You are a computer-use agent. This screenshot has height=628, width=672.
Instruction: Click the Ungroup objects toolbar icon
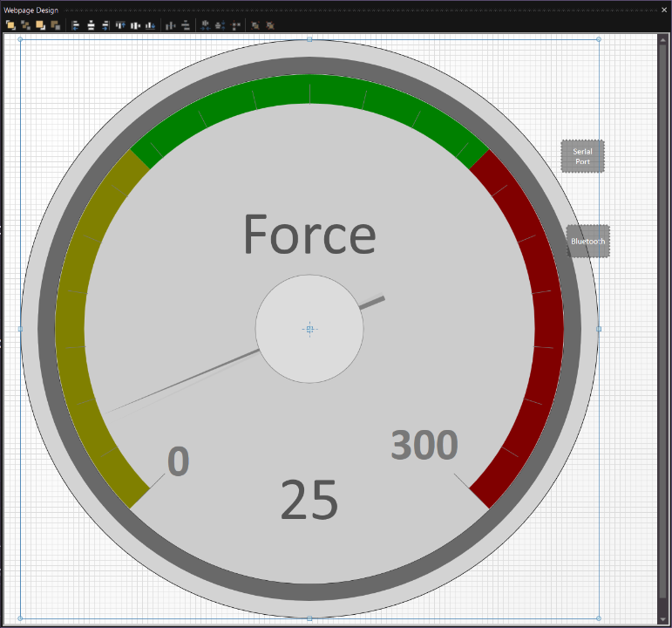click(x=270, y=25)
